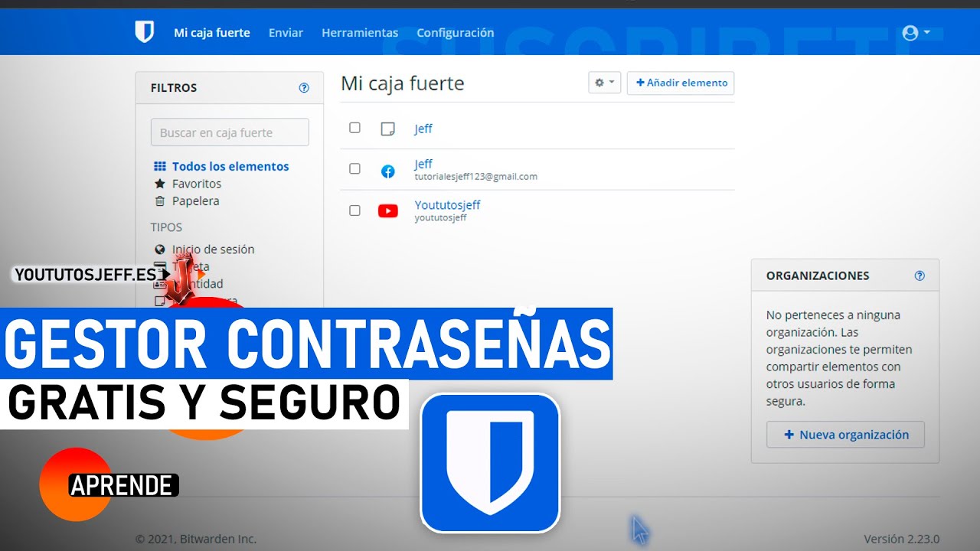This screenshot has width=980, height=551.
Task: Click the globe icon for Inicio de sesión
Action: 160,249
